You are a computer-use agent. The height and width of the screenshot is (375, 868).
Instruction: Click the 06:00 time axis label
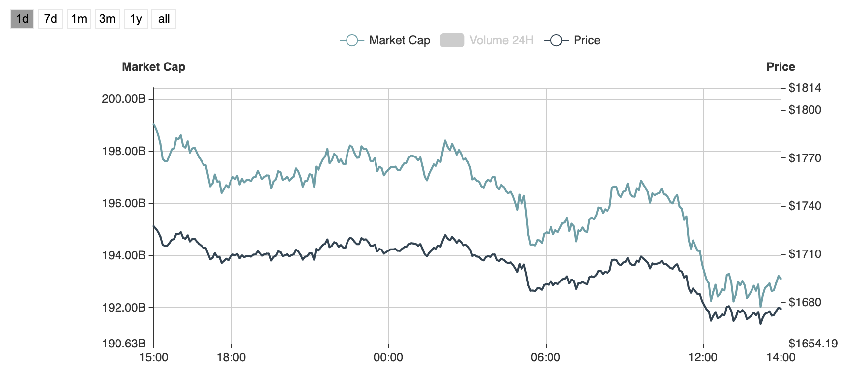pos(546,357)
